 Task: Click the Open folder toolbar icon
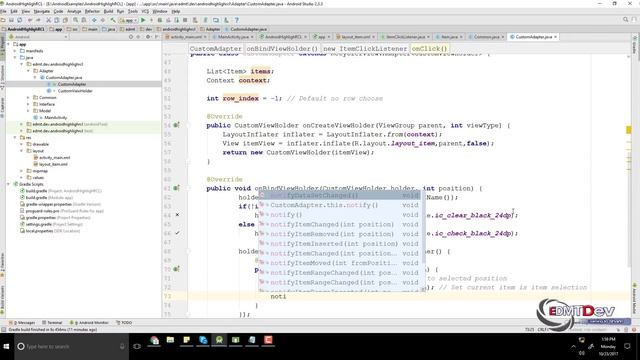click(x=3, y=20)
